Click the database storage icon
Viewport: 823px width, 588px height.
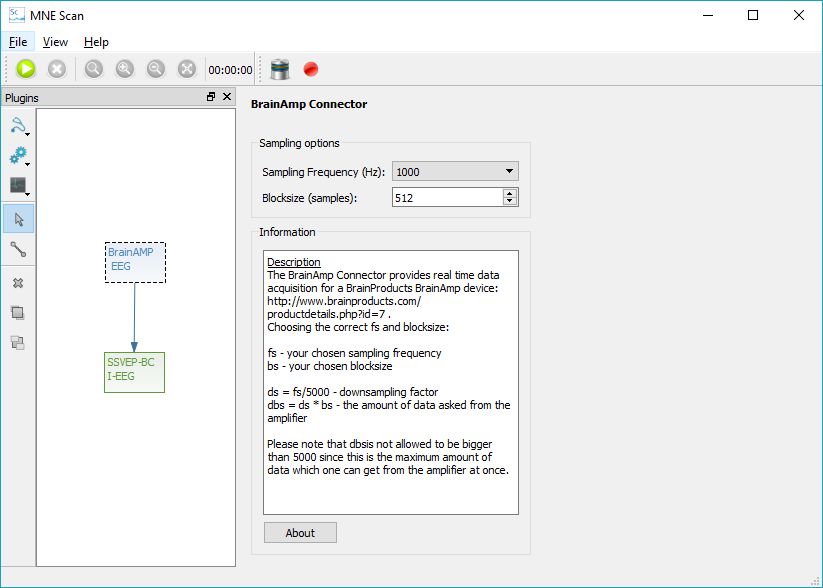click(280, 69)
